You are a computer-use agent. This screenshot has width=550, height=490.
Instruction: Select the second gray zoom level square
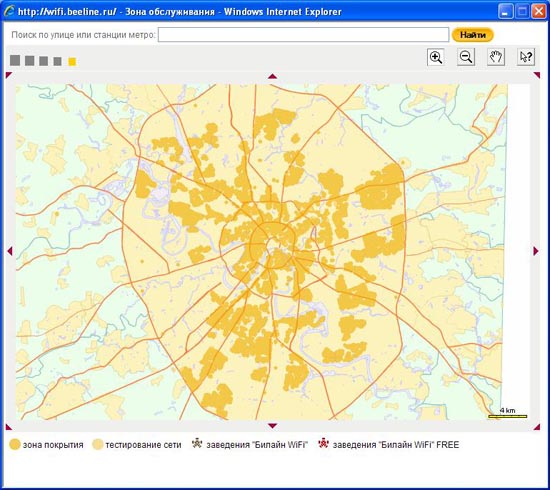click(30, 61)
